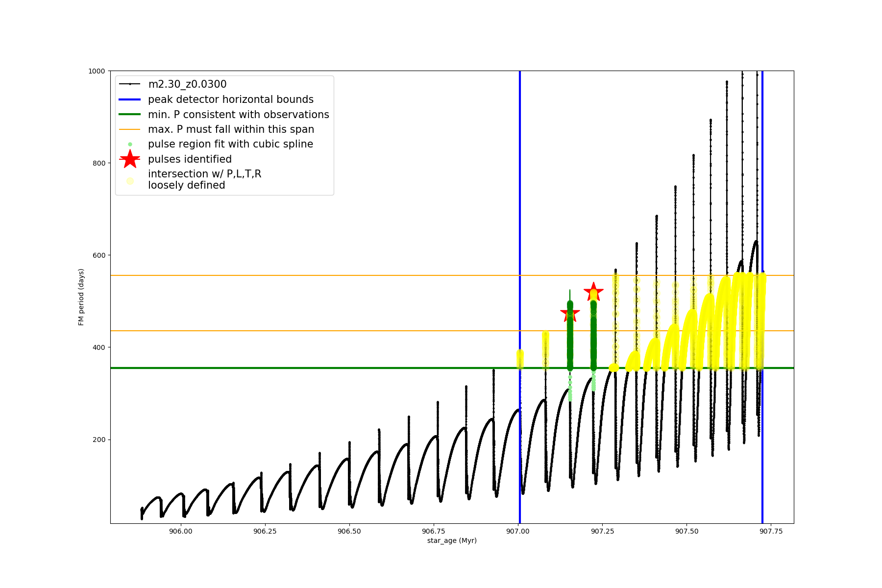This screenshot has height=588, width=882.
Task: Click the 'star_age (Myr)' x-axis label
Action: tap(452, 540)
